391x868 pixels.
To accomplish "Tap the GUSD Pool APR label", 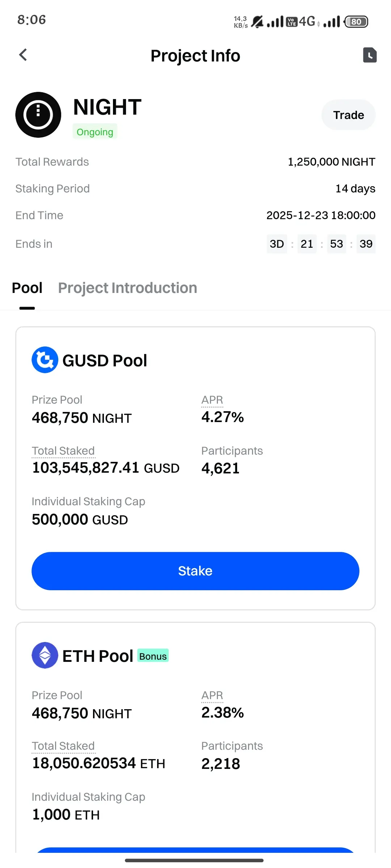I will (x=212, y=400).
